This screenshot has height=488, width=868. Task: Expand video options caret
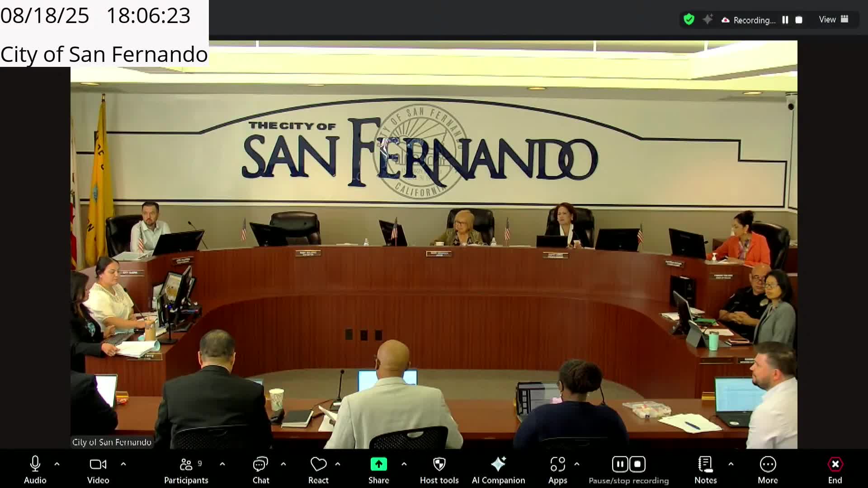point(123,464)
